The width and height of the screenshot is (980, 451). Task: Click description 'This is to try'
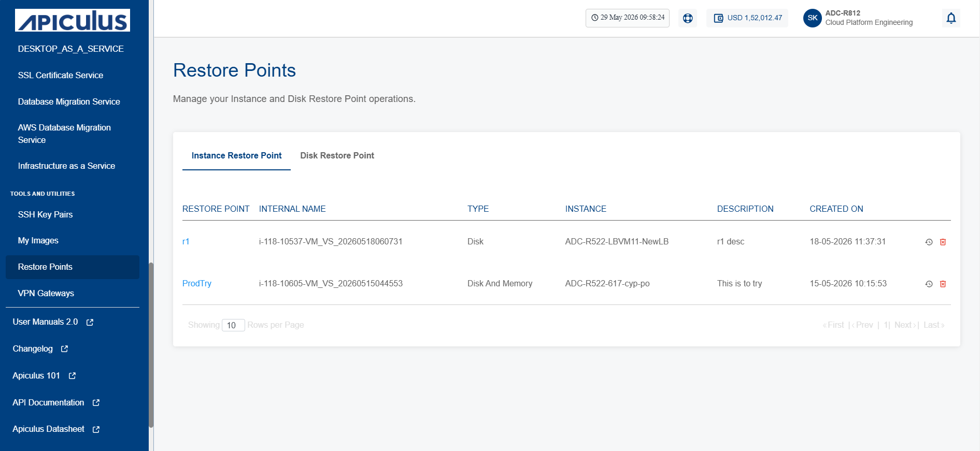(x=740, y=283)
